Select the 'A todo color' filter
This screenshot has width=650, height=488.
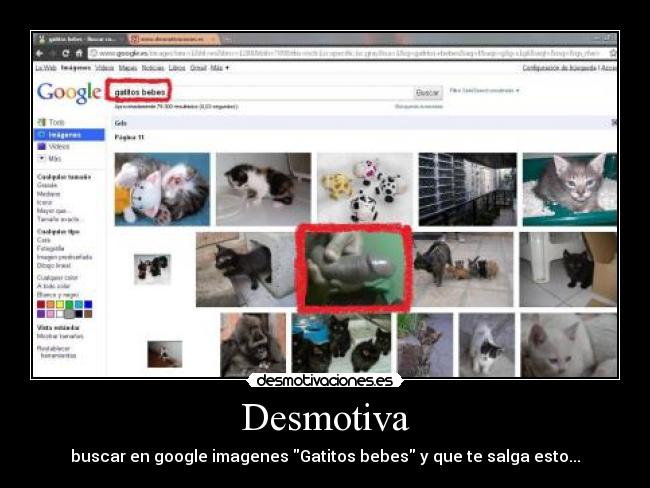pos(53,286)
